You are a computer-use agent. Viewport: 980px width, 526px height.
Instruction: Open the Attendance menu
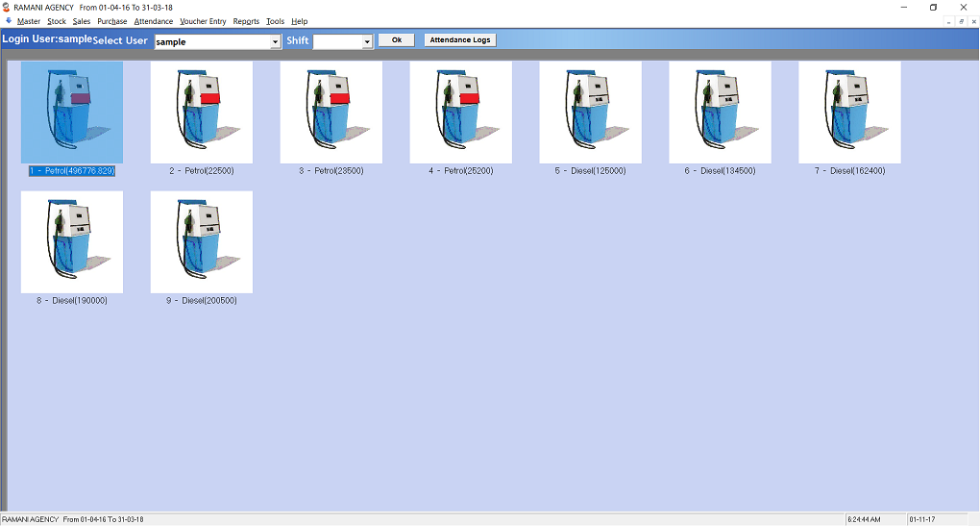tap(154, 21)
